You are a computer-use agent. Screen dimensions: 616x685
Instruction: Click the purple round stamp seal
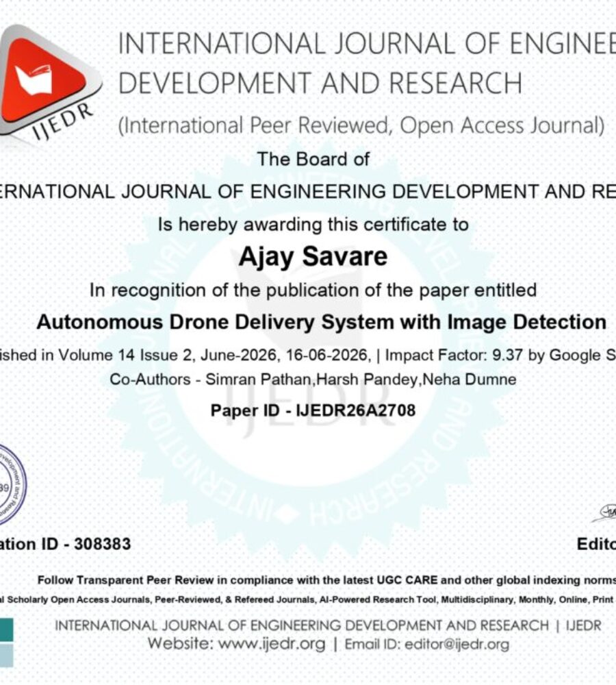coord(12,484)
